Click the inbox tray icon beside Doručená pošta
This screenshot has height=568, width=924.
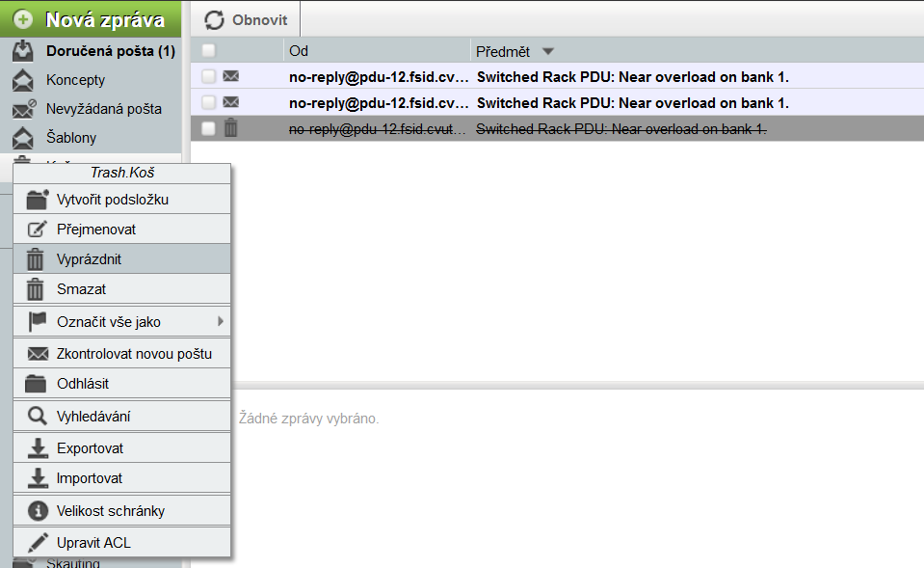click(x=23, y=51)
